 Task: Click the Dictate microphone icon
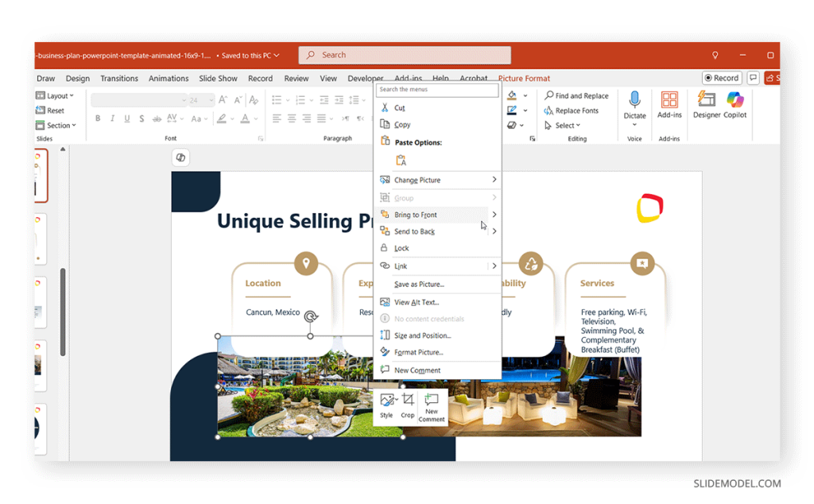[x=634, y=100]
